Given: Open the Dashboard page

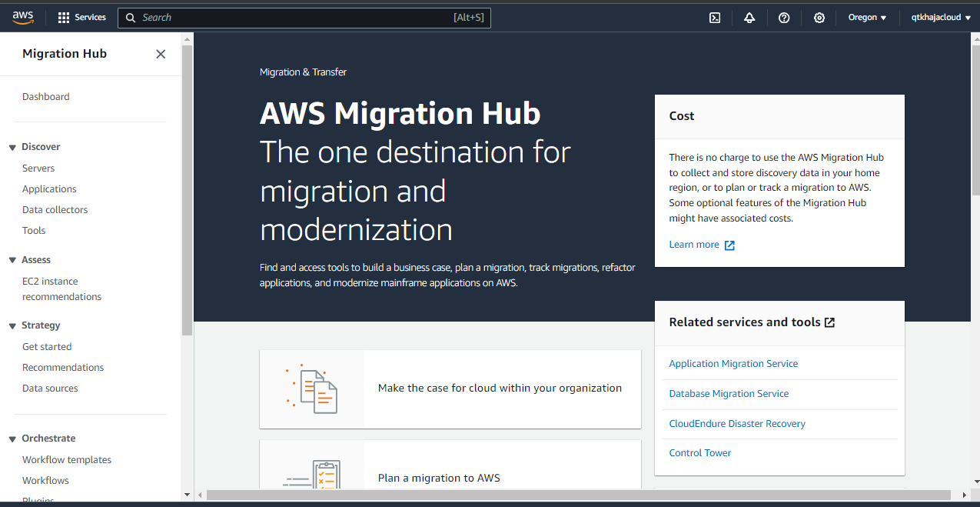Looking at the screenshot, I should (x=46, y=97).
